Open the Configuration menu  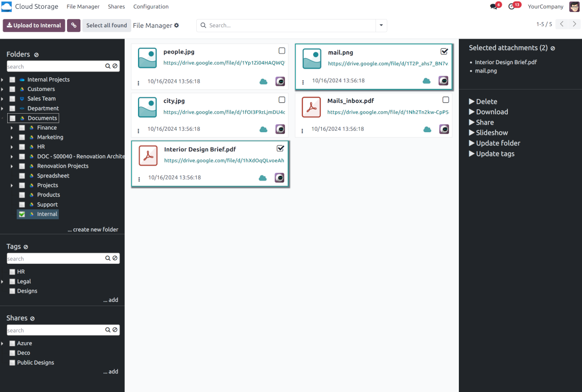(x=151, y=7)
